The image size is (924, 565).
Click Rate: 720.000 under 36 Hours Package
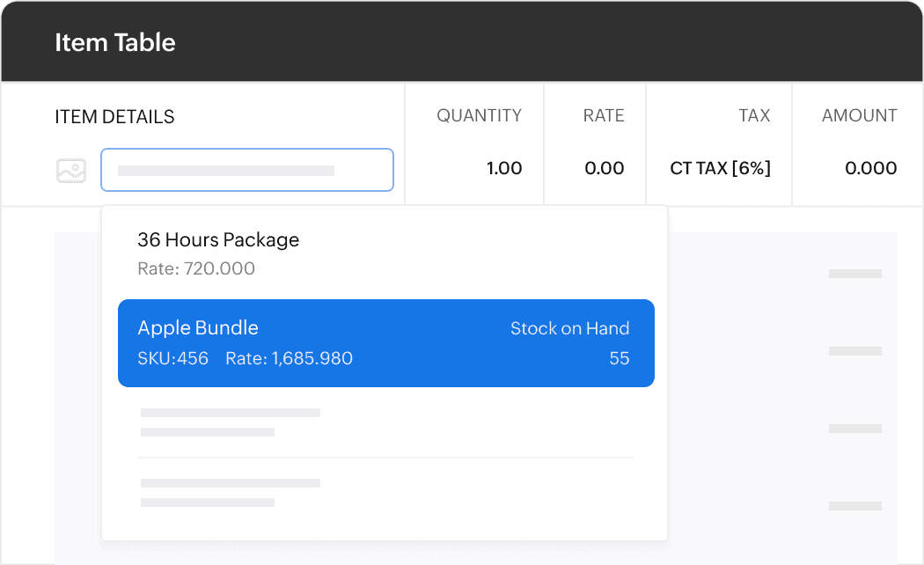pyautogui.click(x=196, y=268)
